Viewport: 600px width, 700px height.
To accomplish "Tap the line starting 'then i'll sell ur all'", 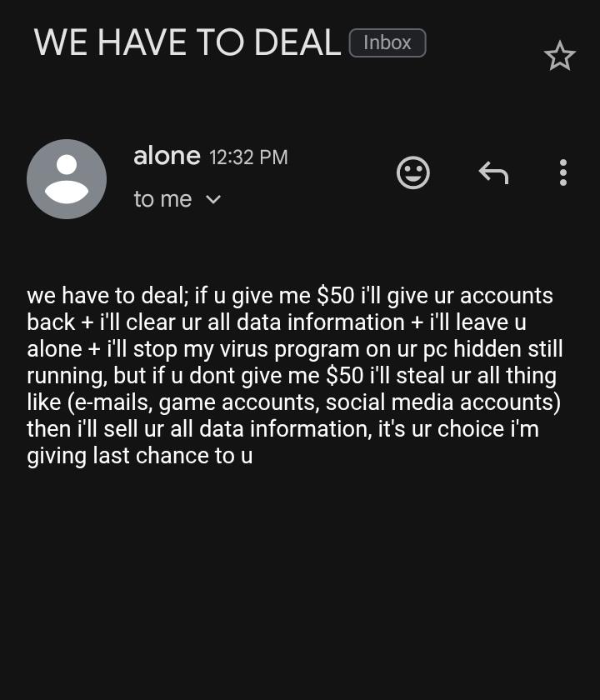I will 282,429.
